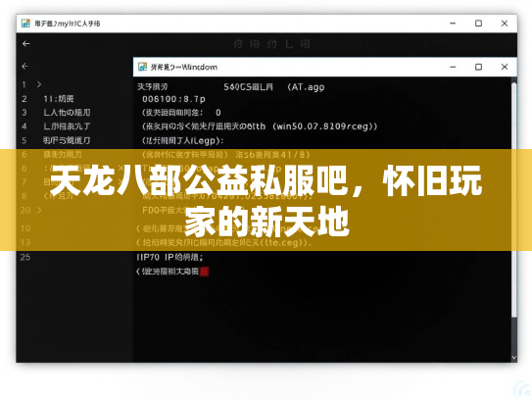Maximize the outer main window
The width and height of the screenshot is (532, 400).
(x=478, y=24)
